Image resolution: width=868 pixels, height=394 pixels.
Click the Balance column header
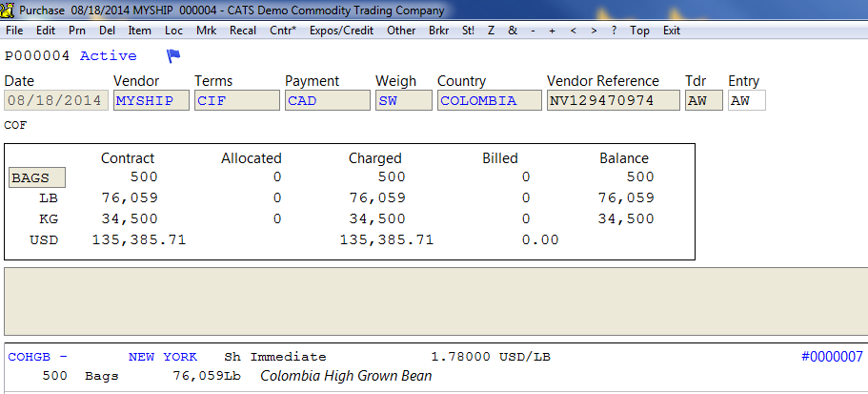[x=624, y=158]
